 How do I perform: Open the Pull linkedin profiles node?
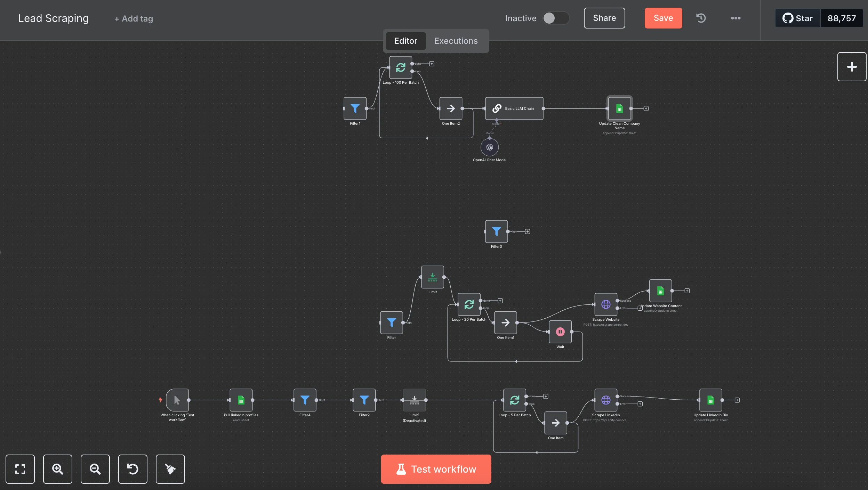(241, 400)
